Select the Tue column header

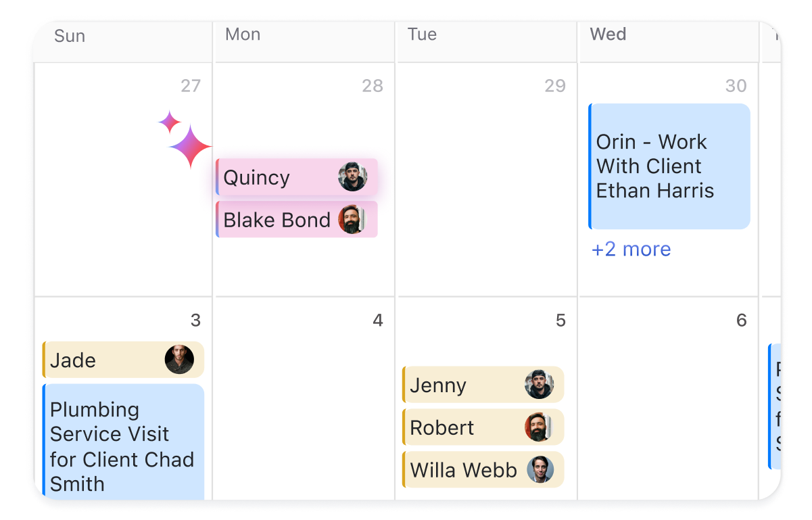coord(423,34)
